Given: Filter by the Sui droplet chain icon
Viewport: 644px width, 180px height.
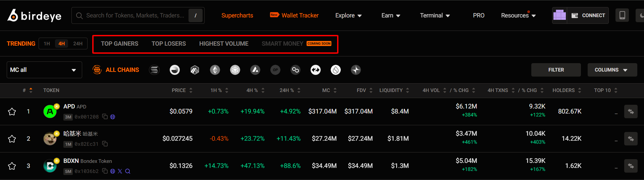Looking at the screenshot, I should click(336, 70).
